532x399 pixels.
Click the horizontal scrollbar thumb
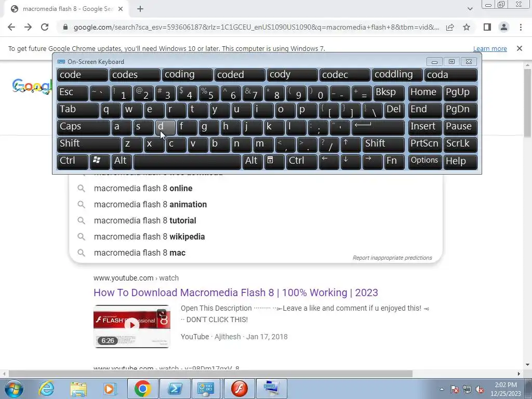(210, 374)
